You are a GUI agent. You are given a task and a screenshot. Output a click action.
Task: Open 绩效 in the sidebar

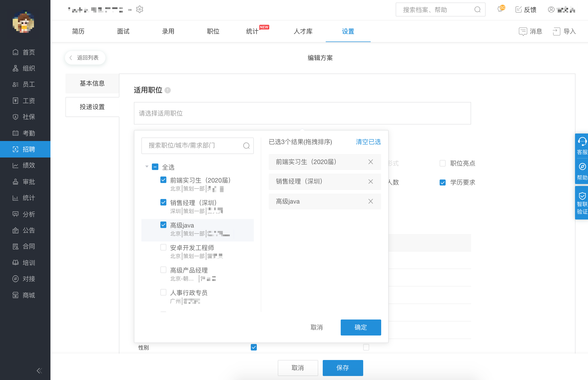pos(25,165)
